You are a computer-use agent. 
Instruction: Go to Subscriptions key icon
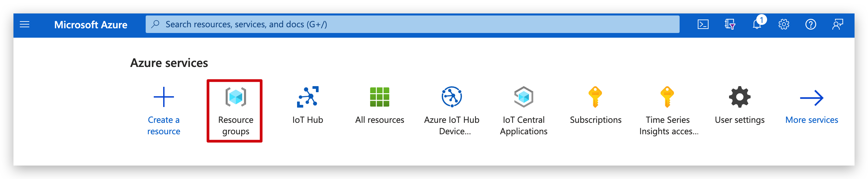click(x=595, y=97)
